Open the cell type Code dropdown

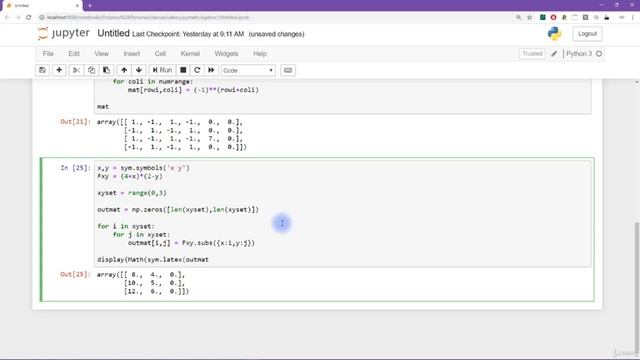(248, 71)
